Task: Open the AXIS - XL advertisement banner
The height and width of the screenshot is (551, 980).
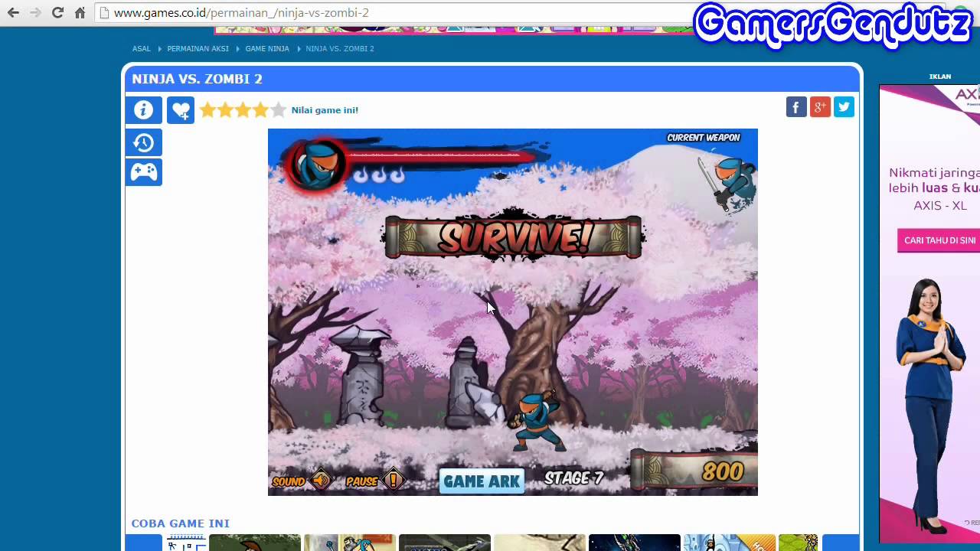Action: (929, 314)
